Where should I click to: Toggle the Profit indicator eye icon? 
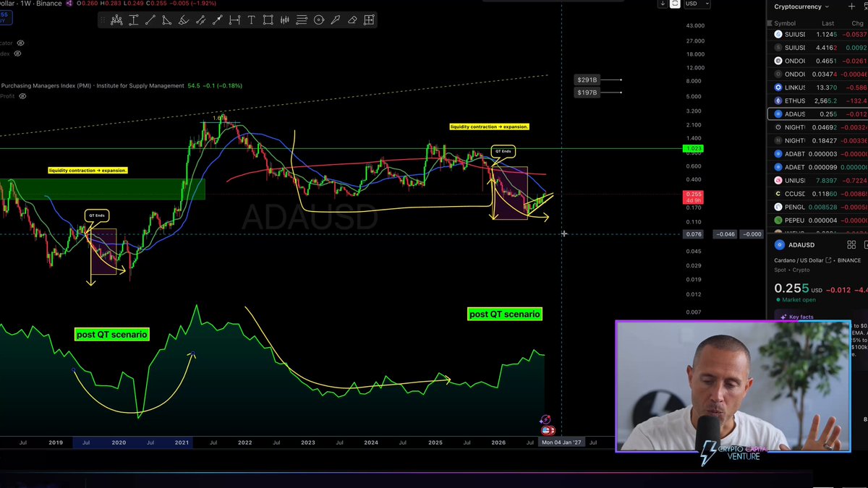tap(23, 95)
